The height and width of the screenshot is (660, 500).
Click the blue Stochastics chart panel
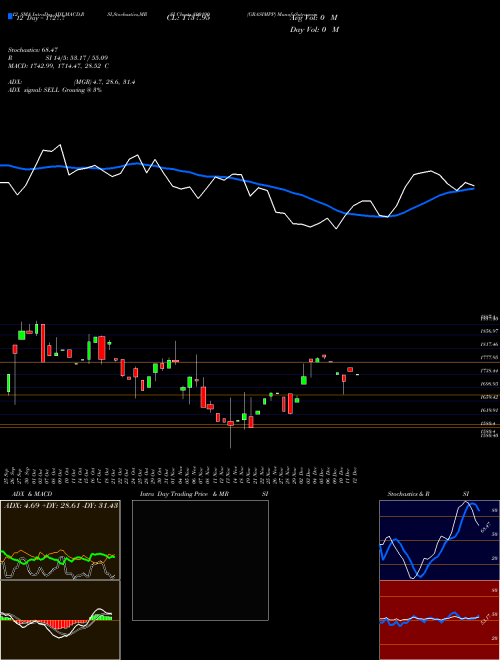[439, 540]
